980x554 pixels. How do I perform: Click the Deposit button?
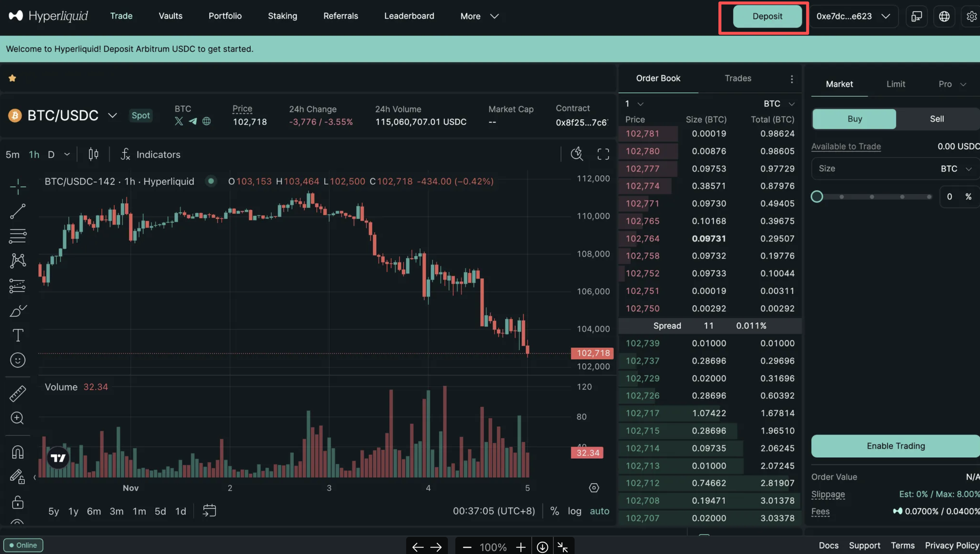[767, 16]
